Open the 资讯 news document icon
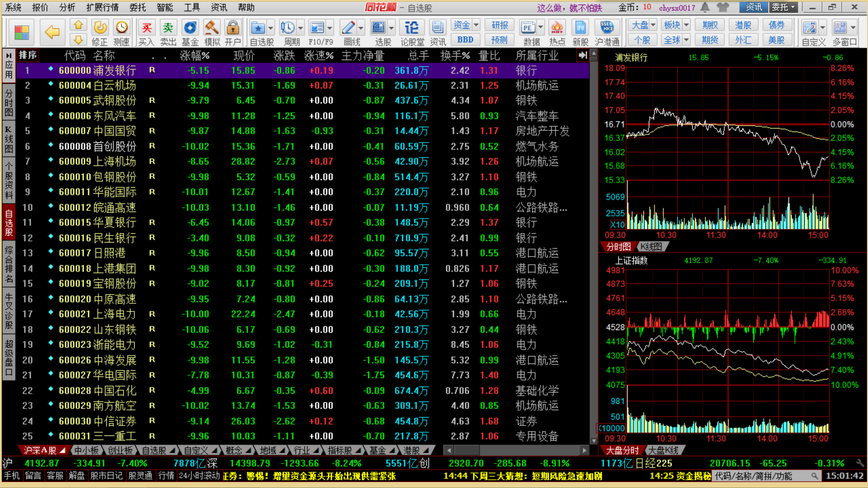The width and height of the screenshot is (868, 488). 437,33
